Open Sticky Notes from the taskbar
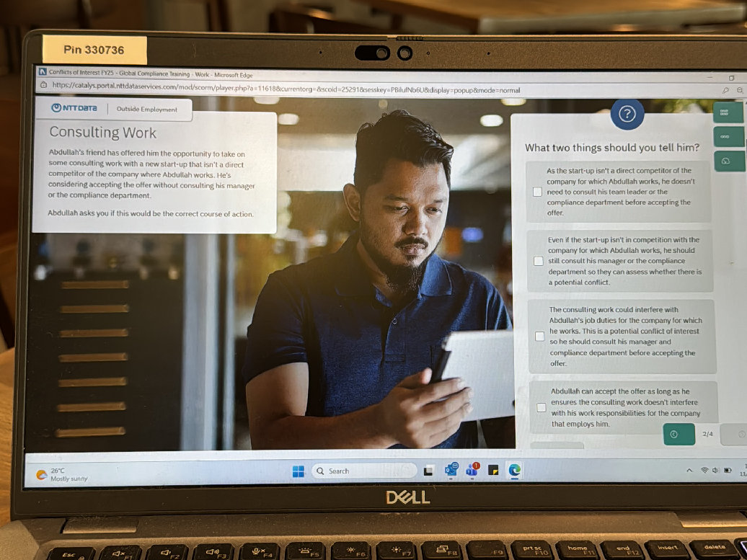This screenshot has width=747, height=560. coord(493,471)
